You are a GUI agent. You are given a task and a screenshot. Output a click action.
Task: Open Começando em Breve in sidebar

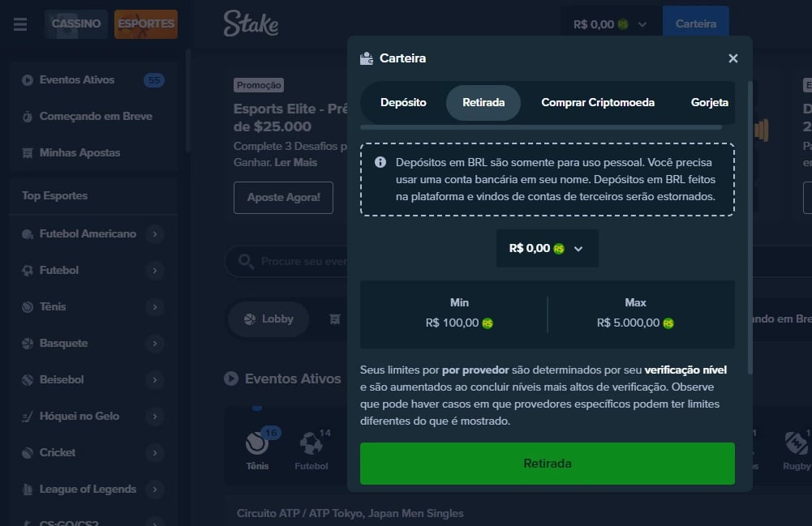[x=93, y=117]
